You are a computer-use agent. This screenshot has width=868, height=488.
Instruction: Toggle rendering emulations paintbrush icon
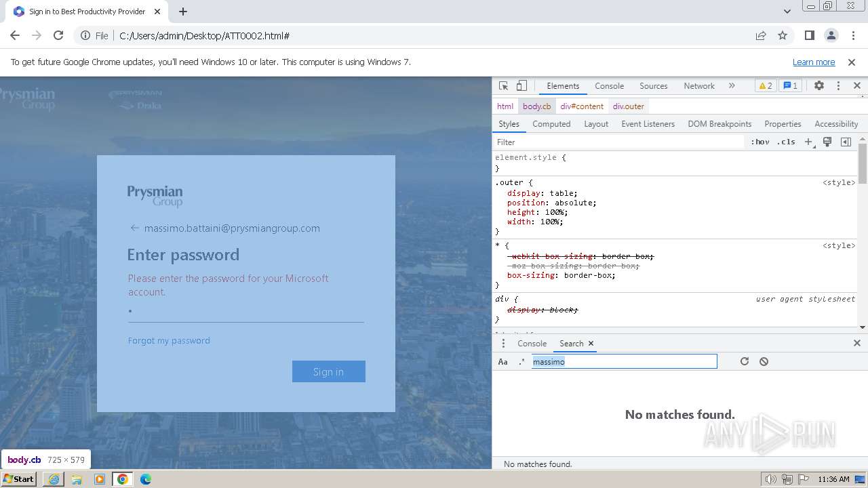[x=827, y=142]
